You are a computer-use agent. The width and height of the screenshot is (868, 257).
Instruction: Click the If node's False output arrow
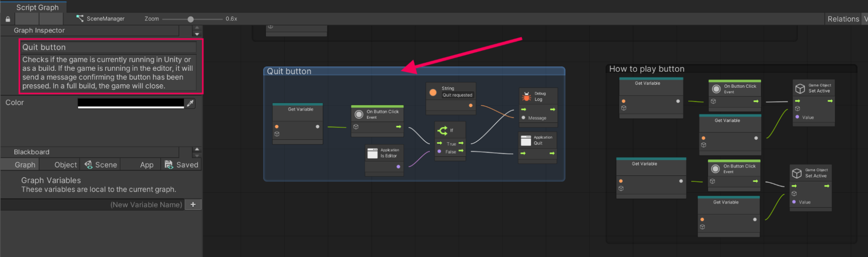pos(461,151)
